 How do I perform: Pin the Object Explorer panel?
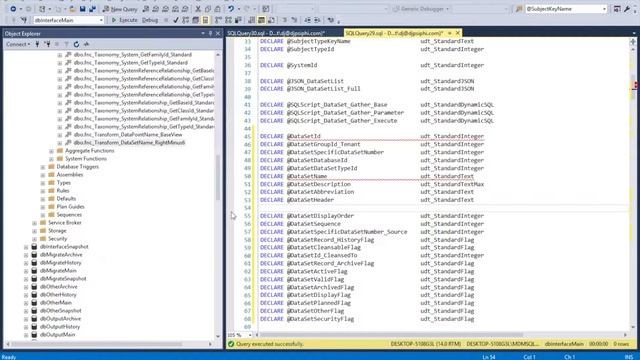coord(211,33)
